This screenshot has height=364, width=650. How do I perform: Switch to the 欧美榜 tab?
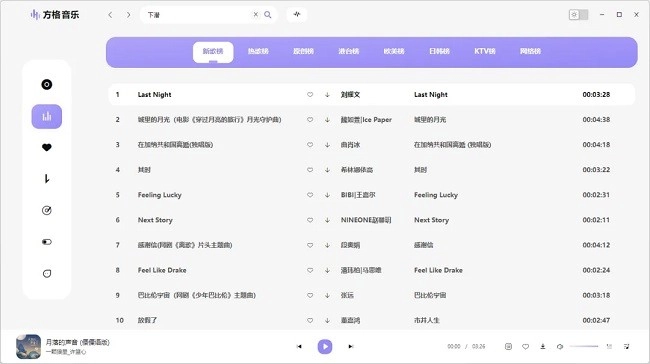[x=394, y=51]
